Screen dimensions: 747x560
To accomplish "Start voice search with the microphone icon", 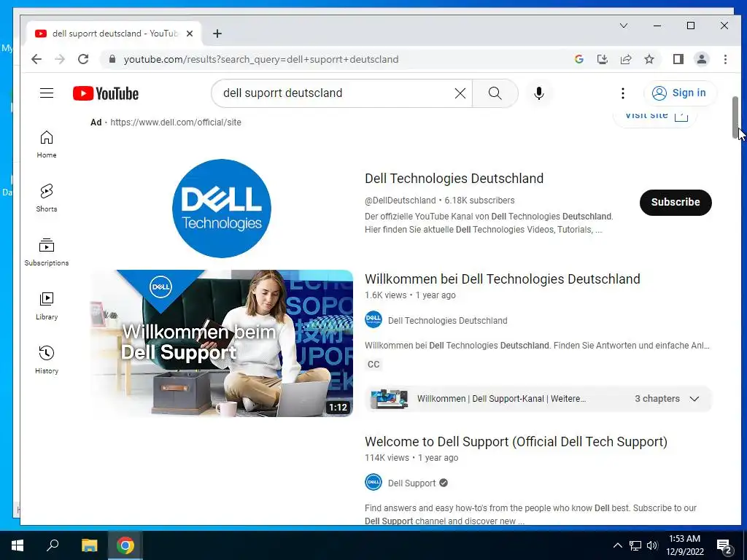I will coord(539,93).
